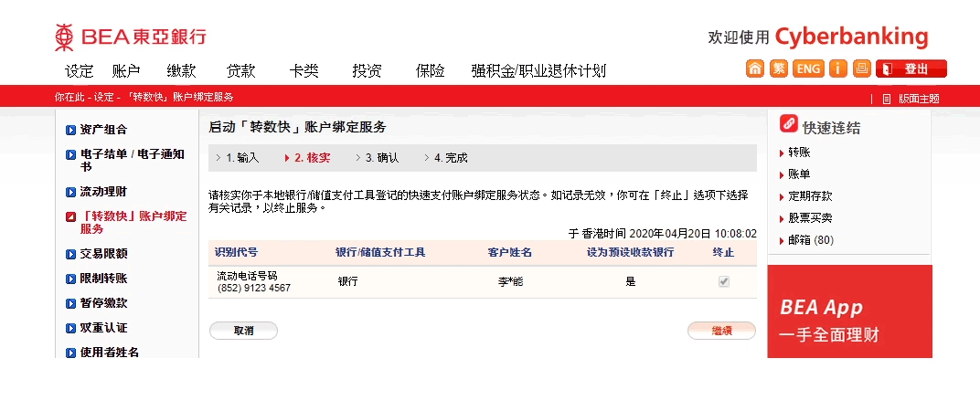The height and width of the screenshot is (411, 980).
Task: Switch to Traditional Chinese with 繁 icon
Action: point(778,68)
